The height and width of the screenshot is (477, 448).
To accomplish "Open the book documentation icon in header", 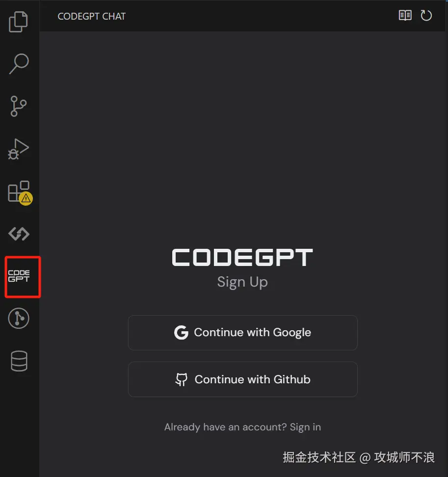I will (x=405, y=15).
